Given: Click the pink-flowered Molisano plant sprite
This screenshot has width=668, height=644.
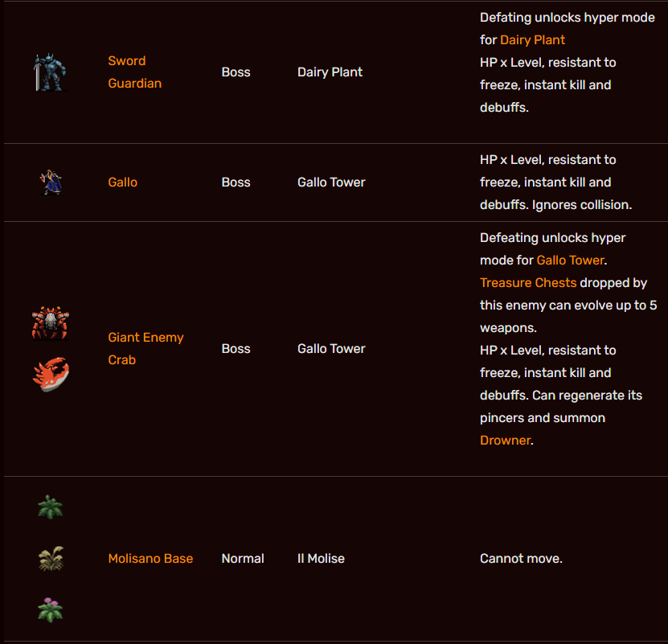Looking at the screenshot, I should point(50,610).
